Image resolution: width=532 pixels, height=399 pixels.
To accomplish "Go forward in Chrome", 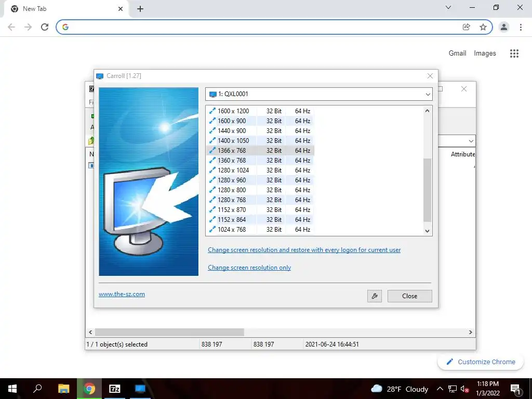I will (x=28, y=27).
